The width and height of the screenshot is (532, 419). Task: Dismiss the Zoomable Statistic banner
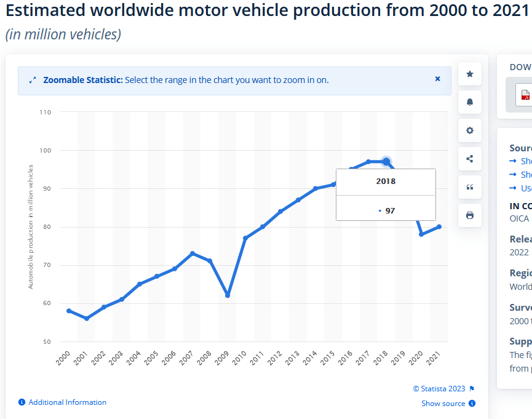click(x=437, y=79)
